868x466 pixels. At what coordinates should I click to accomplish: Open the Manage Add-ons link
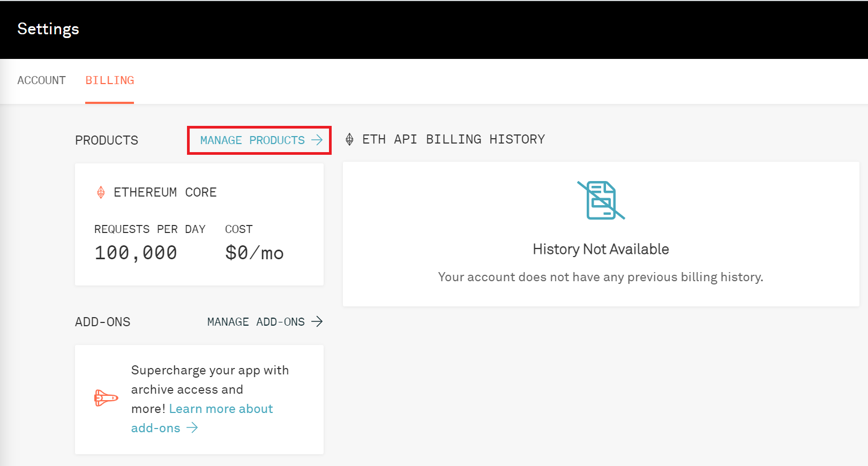tap(265, 322)
